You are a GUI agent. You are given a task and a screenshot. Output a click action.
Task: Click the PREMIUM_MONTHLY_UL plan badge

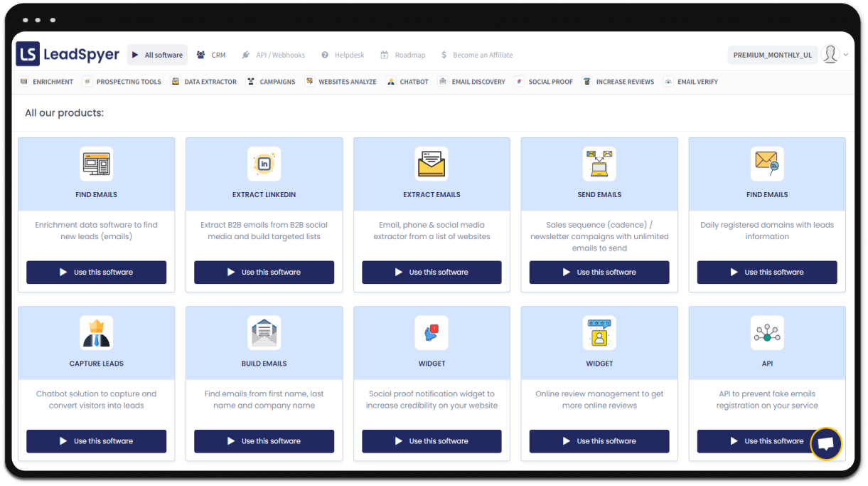[772, 55]
